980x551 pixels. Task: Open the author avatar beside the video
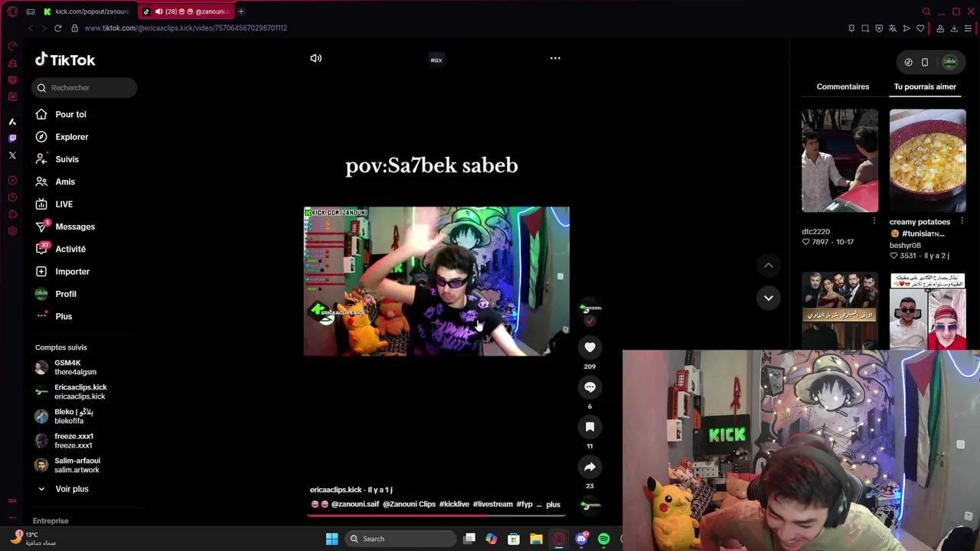pyautogui.click(x=590, y=308)
